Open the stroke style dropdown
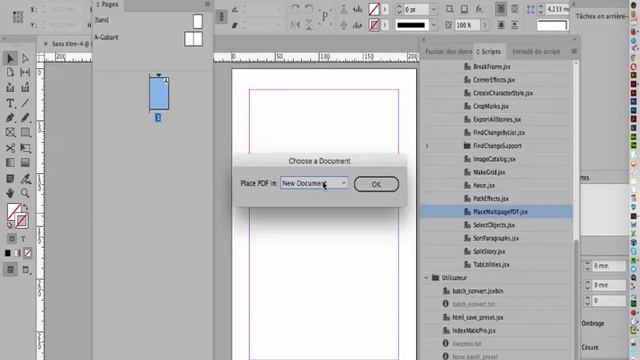Screen dimensions: 640x360 click(x=433, y=25)
